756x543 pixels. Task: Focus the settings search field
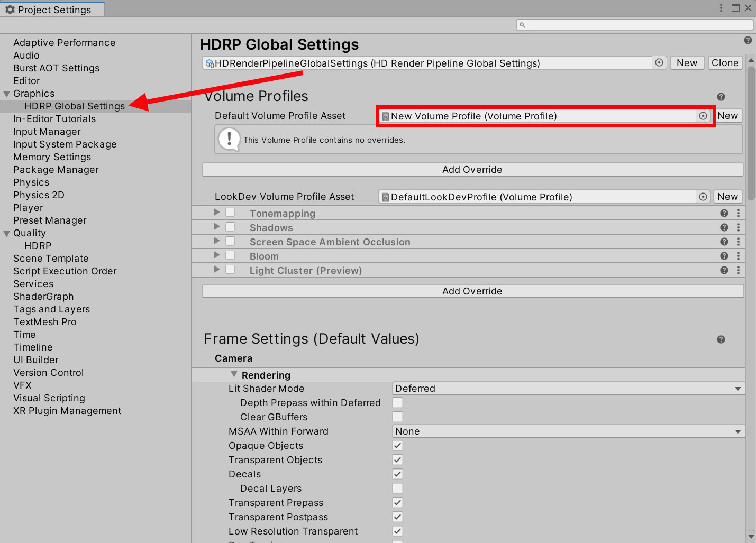point(634,25)
